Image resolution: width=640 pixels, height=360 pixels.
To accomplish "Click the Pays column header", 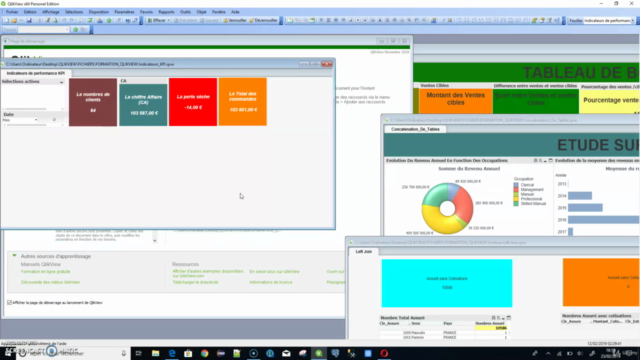I will [448, 323].
